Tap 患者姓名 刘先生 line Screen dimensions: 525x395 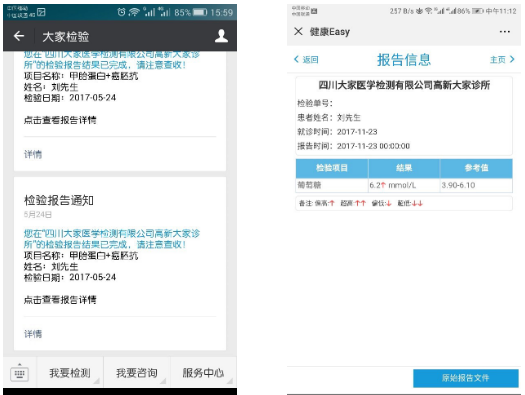tap(329, 117)
